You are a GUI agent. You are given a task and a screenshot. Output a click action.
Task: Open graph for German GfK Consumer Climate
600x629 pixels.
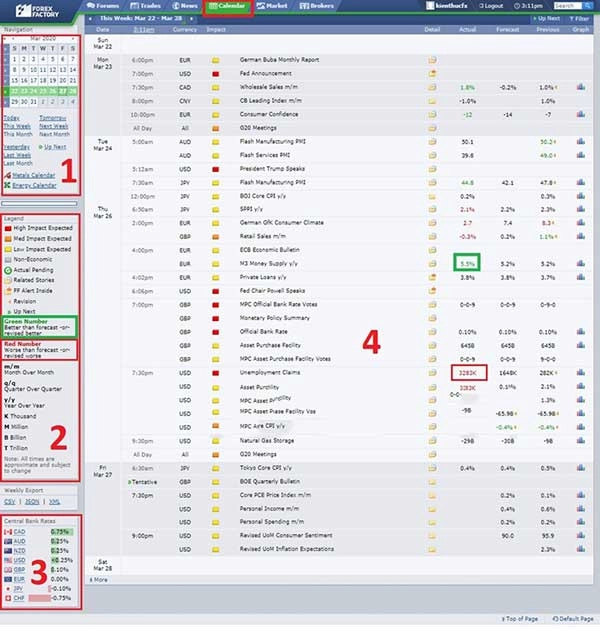[x=581, y=223]
